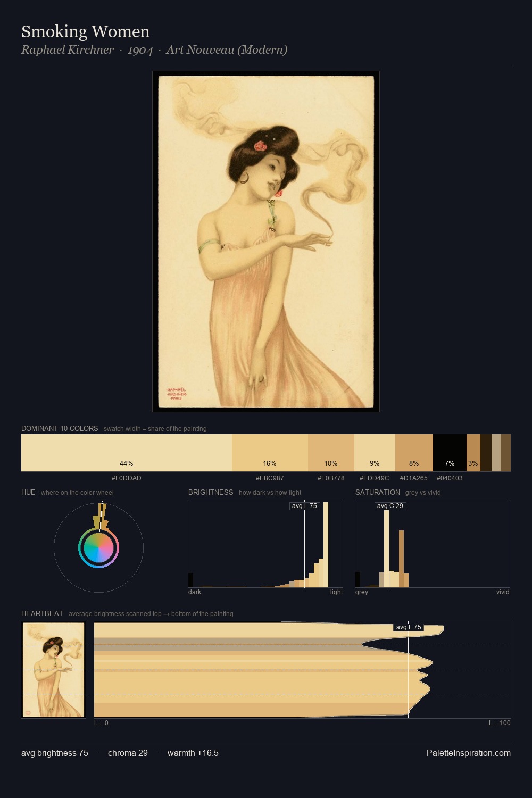Open the PaletteInspiration.com link

(x=469, y=753)
